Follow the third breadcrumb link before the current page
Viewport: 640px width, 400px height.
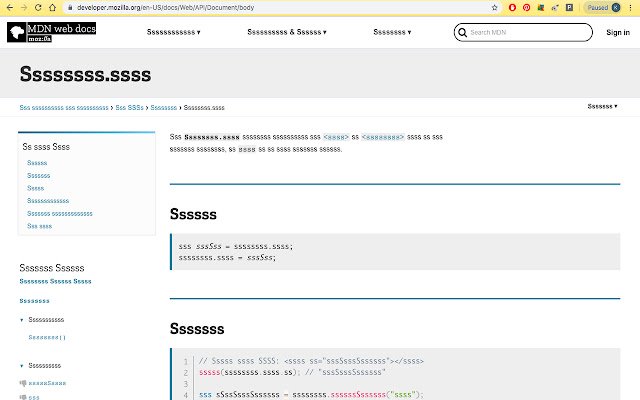tap(164, 107)
